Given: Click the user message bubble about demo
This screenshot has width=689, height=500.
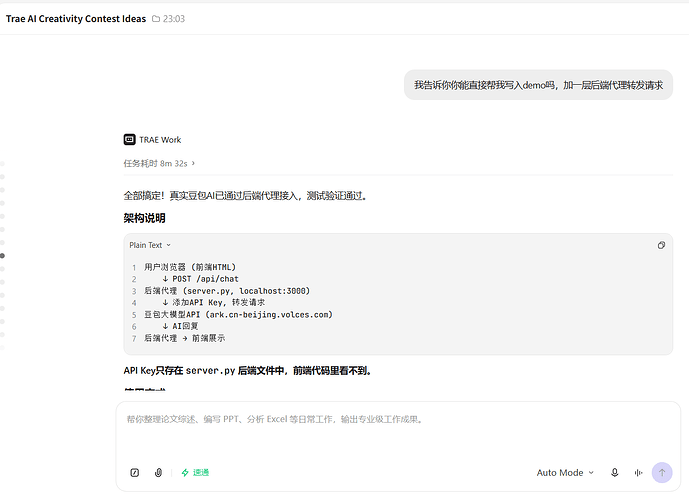Looking at the screenshot, I should (538, 85).
